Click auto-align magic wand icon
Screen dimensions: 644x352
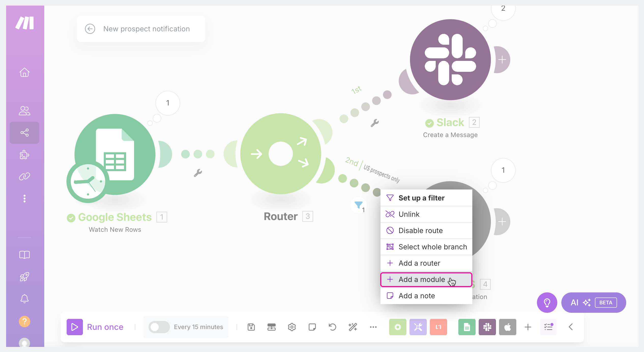(353, 327)
